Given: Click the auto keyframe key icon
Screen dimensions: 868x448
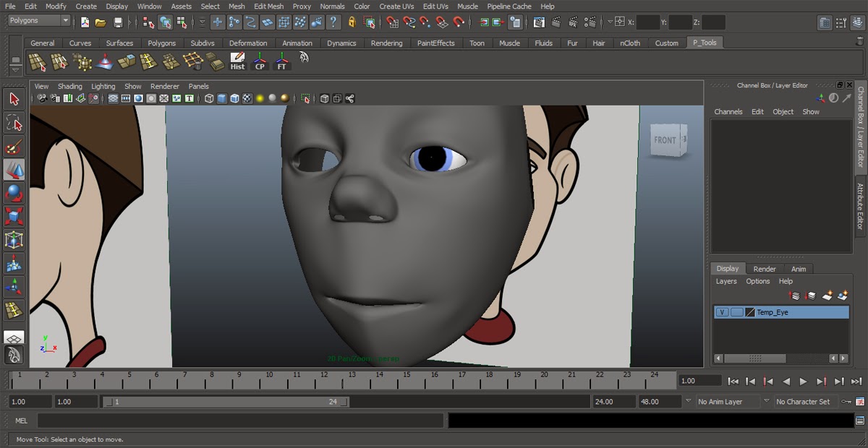Looking at the screenshot, I should point(846,401).
